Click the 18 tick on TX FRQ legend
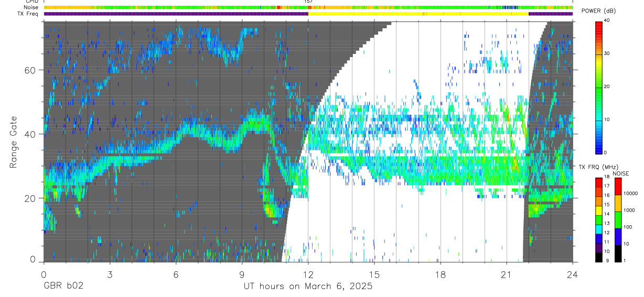 click(606, 177)
